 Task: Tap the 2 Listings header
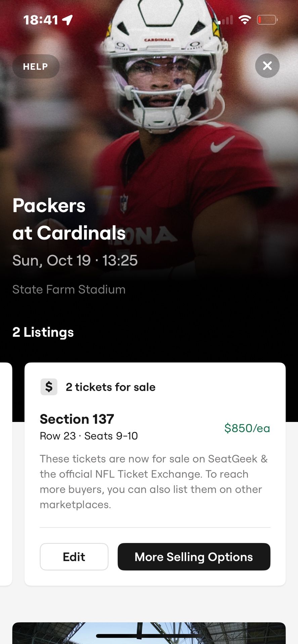pos(43,332)
